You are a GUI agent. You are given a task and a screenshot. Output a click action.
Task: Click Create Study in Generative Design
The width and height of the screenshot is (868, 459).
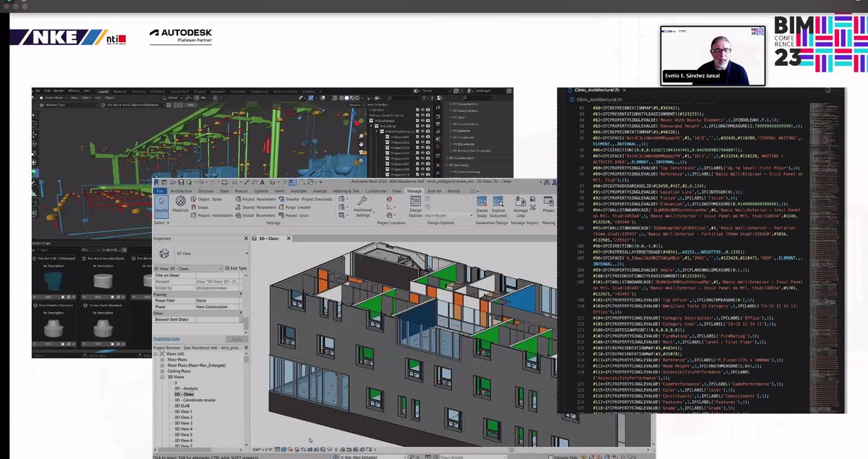click(x=482, y=206)
